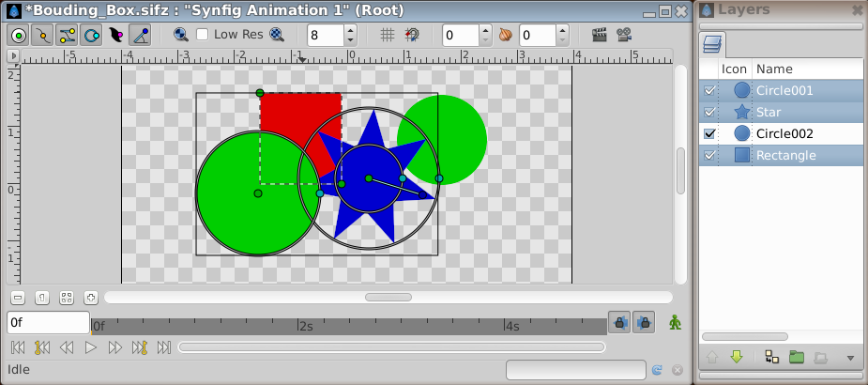The height and width of the screenshot is (385, 868).
Task: Open render settings clapperboard icon
Action: (x=599, y=35)
